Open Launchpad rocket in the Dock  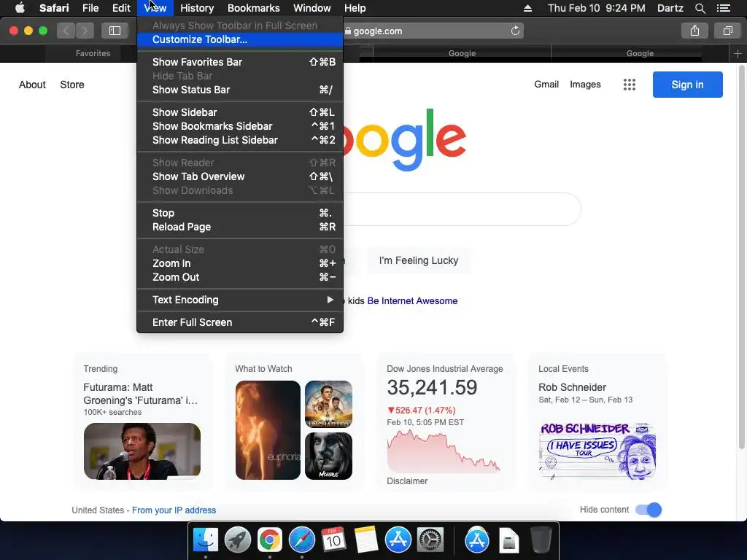coord(238,540)
